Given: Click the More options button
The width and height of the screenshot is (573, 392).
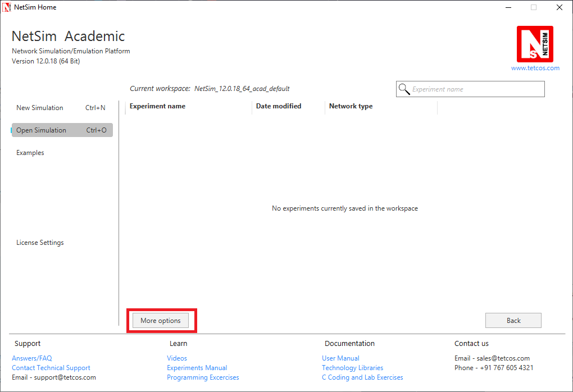Looking at the screenshot, I should pyautogui.click(x=161, y=320).
